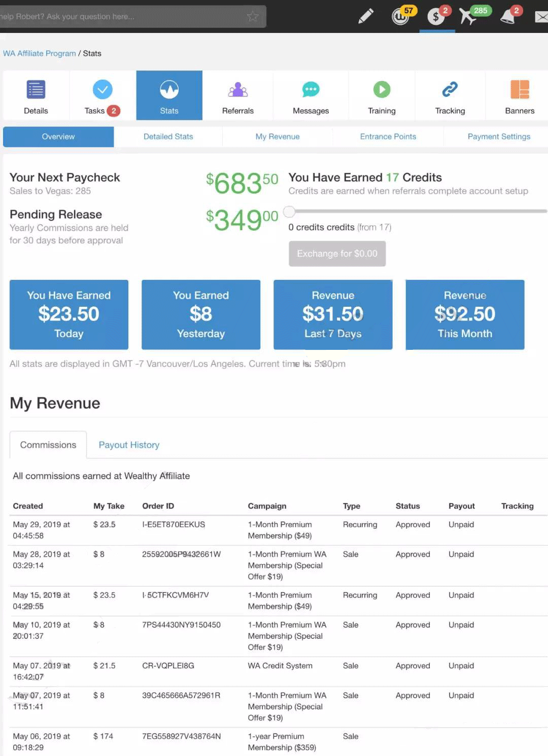Click the Tasks checkmark icon

pyautogui.click(x=102, y=90)
